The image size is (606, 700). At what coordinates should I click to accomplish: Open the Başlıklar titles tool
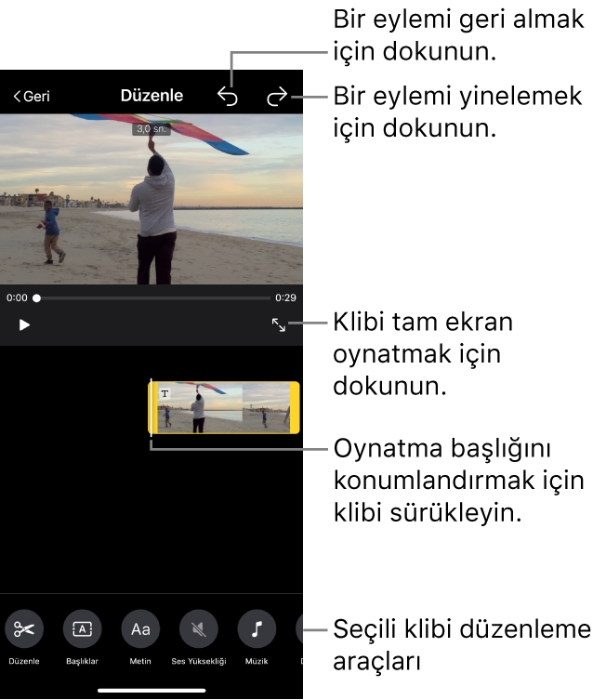[82, 629]
